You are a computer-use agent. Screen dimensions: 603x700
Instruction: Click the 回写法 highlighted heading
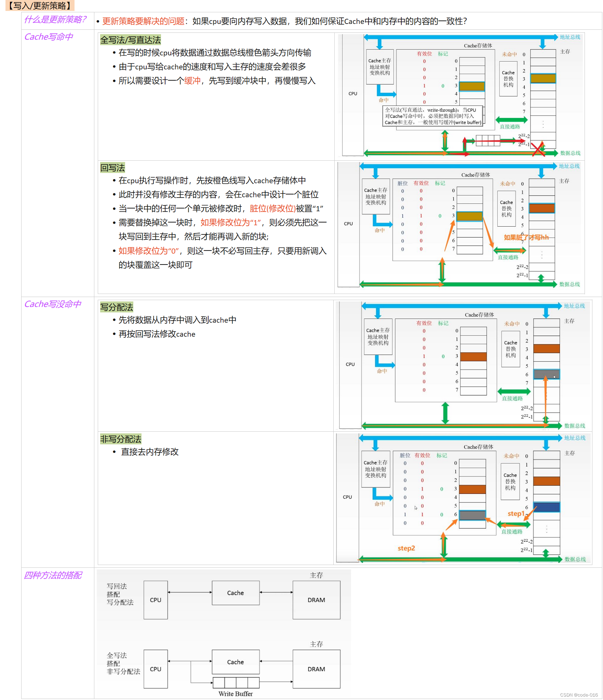tap(112, 168)
